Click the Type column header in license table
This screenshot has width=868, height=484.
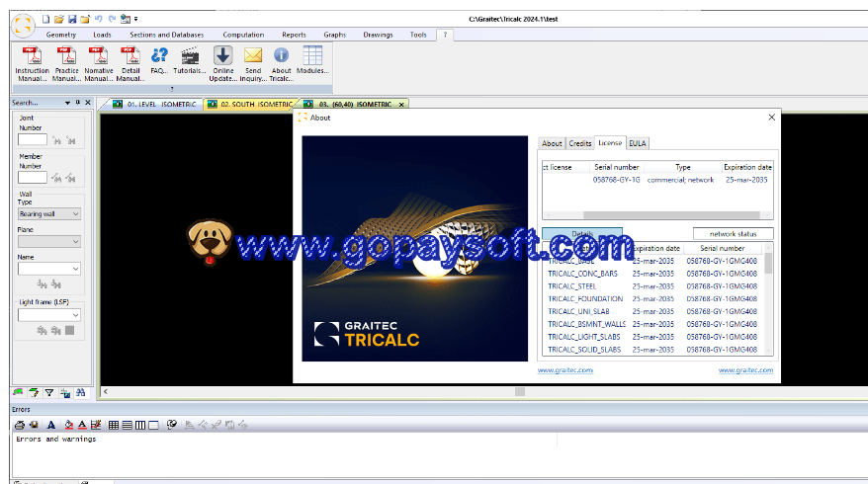682,167
